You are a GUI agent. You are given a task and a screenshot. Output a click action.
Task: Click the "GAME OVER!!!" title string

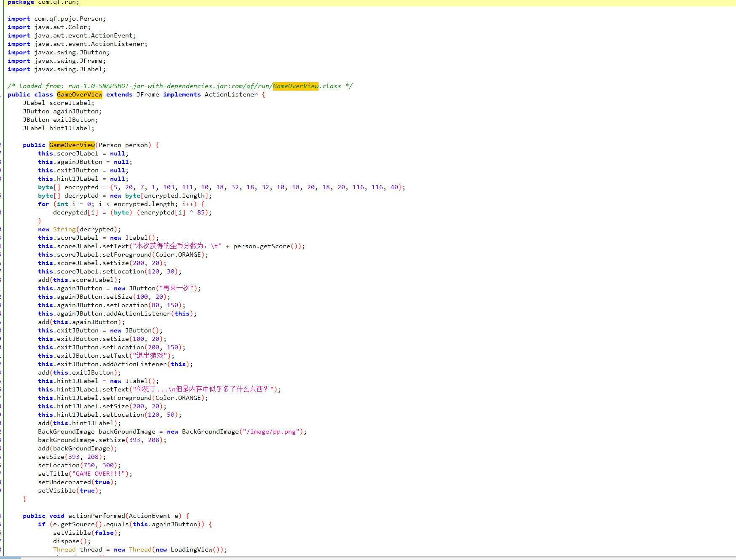pos(99,474)
